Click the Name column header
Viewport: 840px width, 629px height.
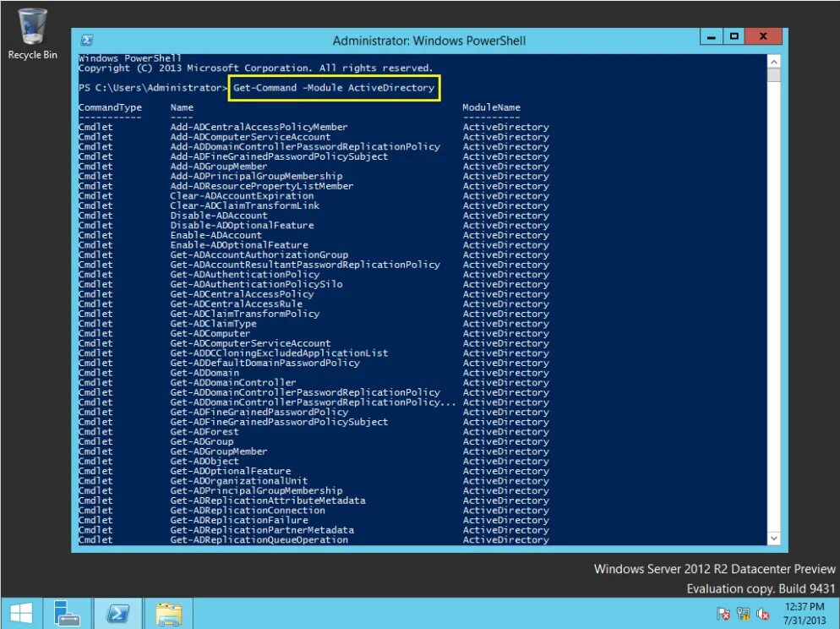point(183,107)
